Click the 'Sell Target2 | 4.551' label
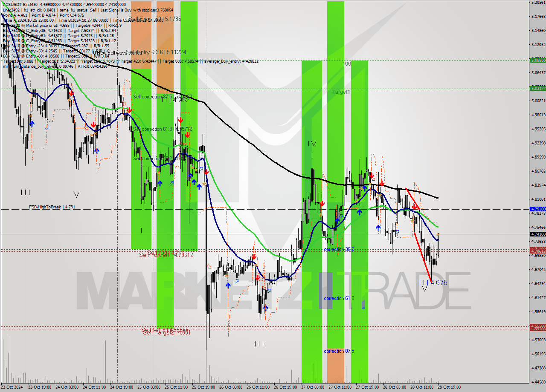Image resolution: width=546 pixels, height=392 pixels. pyautogui.click(x=166, y=332)
